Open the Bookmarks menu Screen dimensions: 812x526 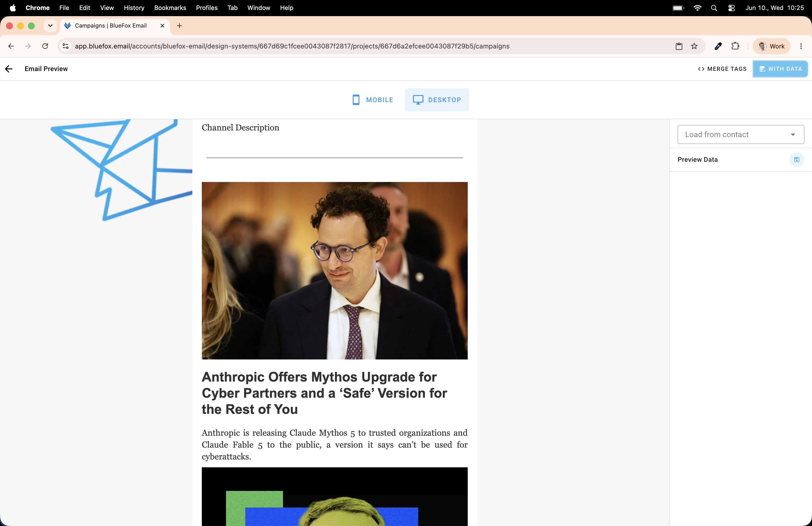pos(170,8)
